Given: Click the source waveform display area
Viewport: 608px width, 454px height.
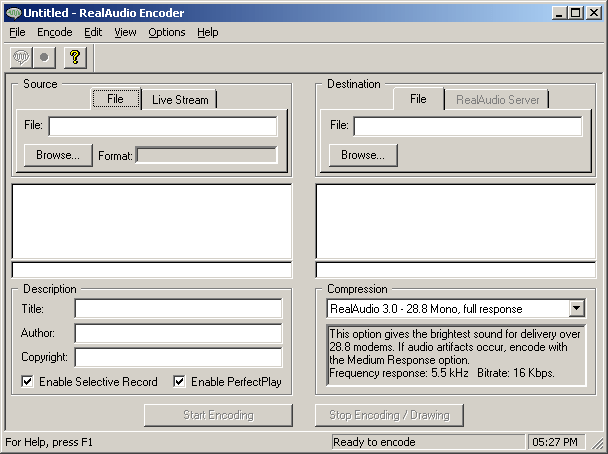Looking at the screenshot, I should [x=152, y=221].
